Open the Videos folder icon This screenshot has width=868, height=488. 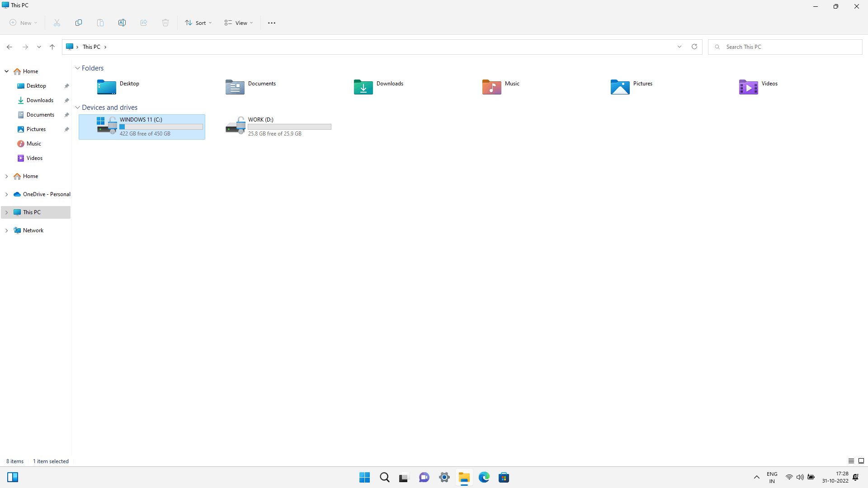point(748,87)
